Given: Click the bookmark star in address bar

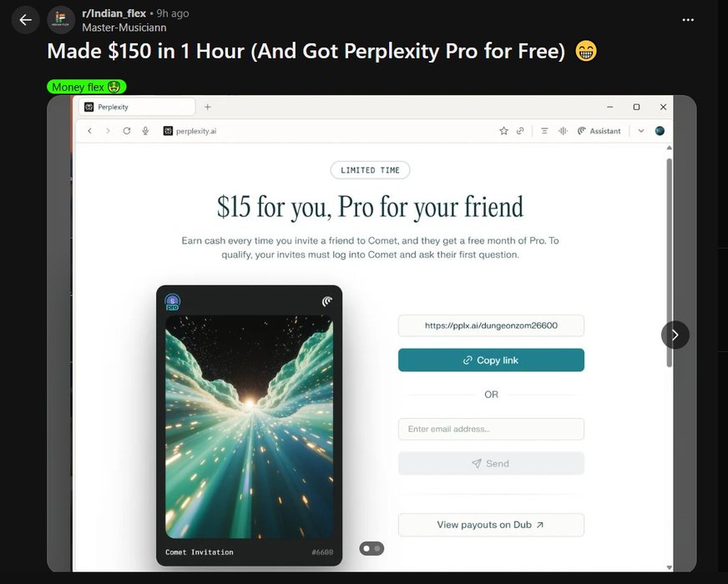Looking at the screenshot, I should pyautogui.click(x=503, y=131).
